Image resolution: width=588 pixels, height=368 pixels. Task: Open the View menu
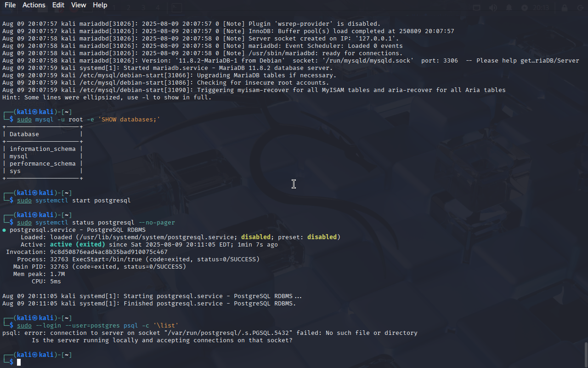(x=79, y=5)
